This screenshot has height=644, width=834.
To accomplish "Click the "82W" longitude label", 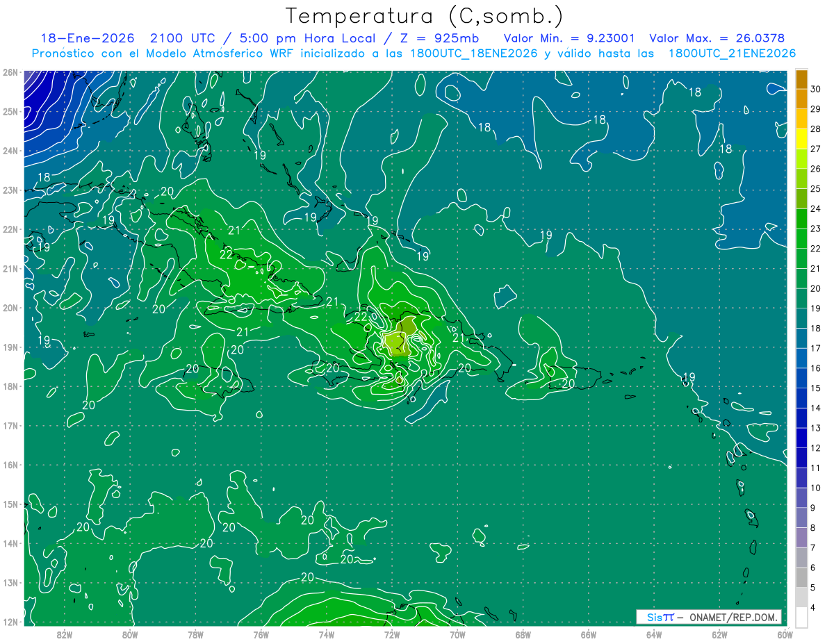I will (x=65, y=634).
